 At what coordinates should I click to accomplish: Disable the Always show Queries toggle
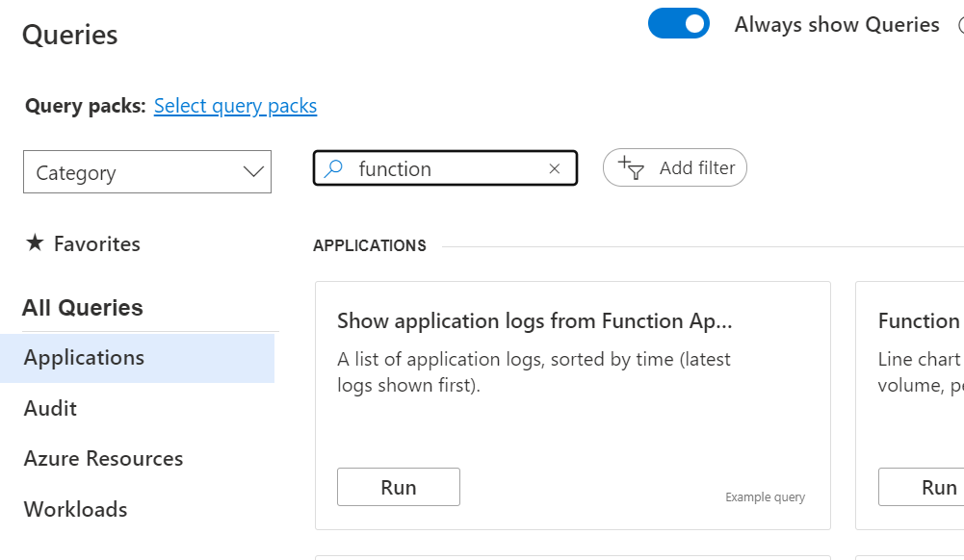(679, 23)
